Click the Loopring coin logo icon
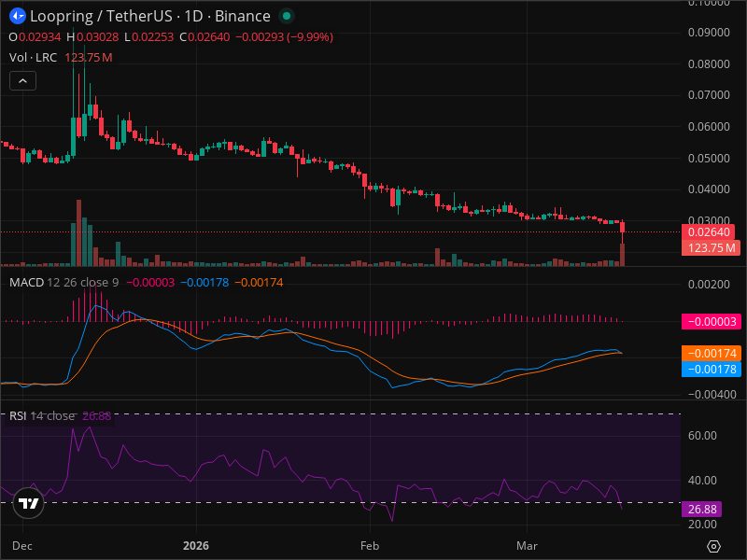The width and height of the screenshot is (747, 560). click(18, 16)
